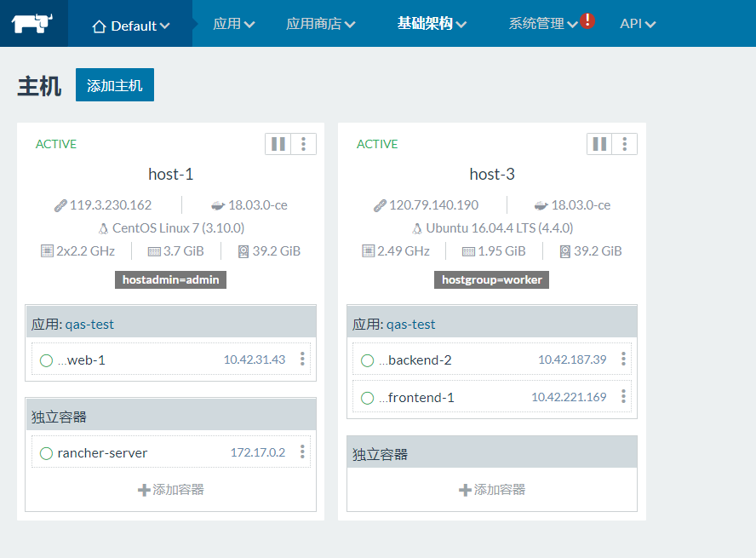The image size is (756, 558).
Task: Click CentOS Linux 7 (3.10.0) text
Action: click(x=179, y=228)
